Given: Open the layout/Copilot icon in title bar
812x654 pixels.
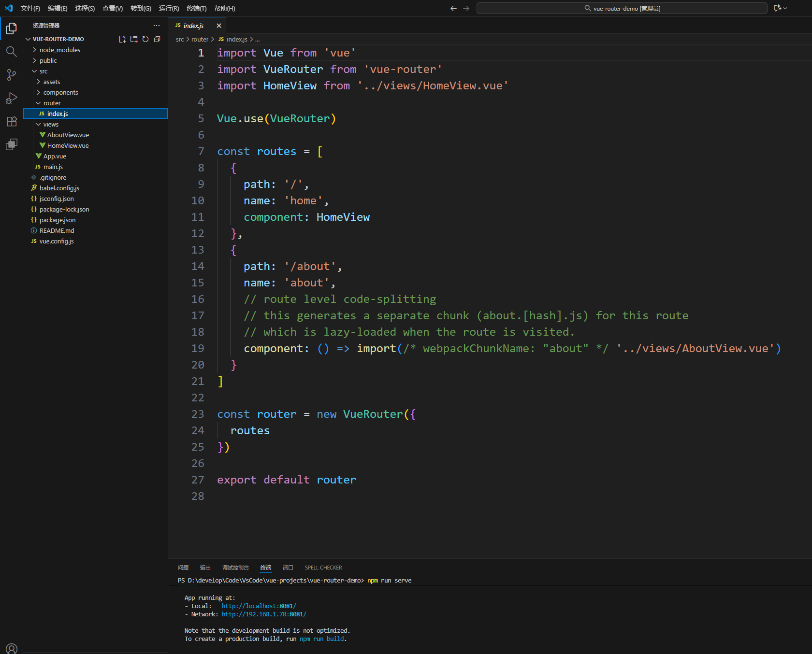Looking at the screenshot, I should click(x=777, y=8).
